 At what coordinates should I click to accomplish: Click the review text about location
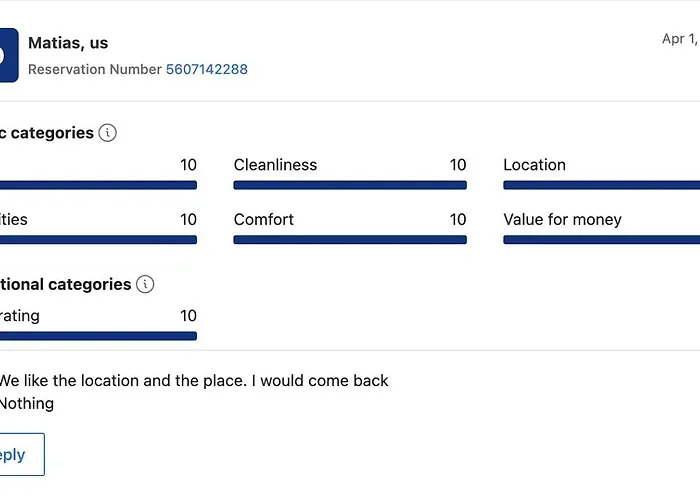pyautogui.click(x=194, y=380)
